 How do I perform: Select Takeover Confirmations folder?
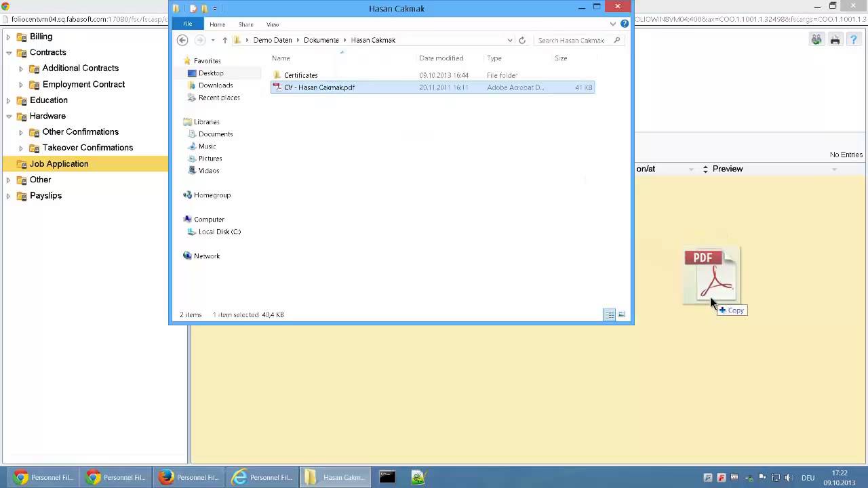click(x=87, y=148)
